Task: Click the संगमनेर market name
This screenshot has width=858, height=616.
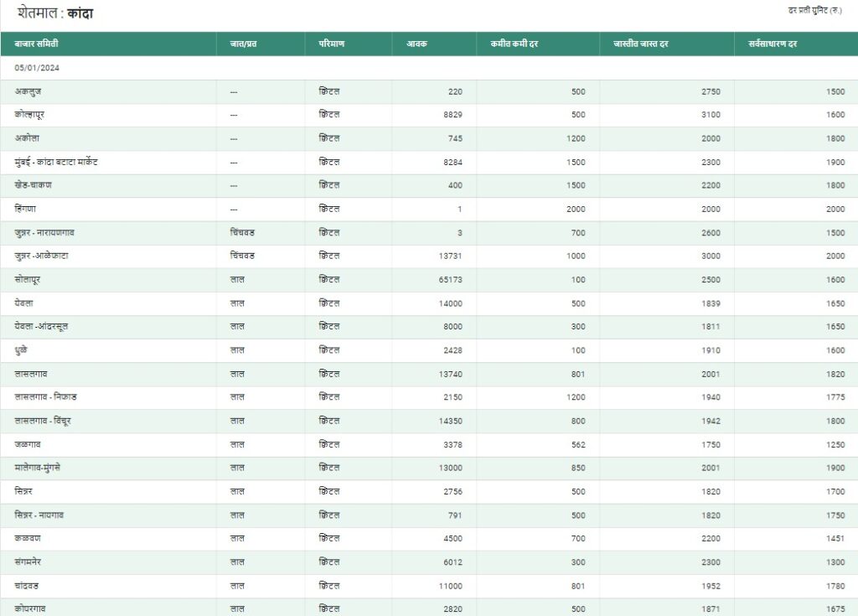Action: [x=32, y=561]
